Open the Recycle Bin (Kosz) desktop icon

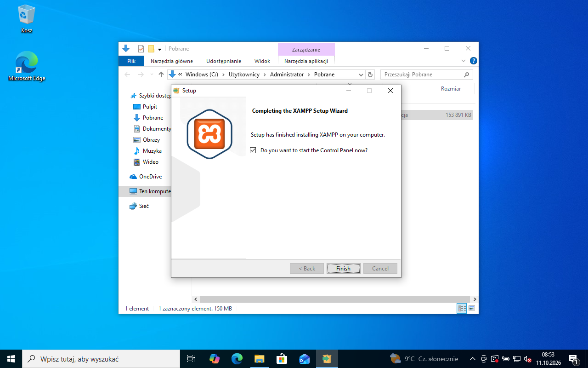pos(27,19)
